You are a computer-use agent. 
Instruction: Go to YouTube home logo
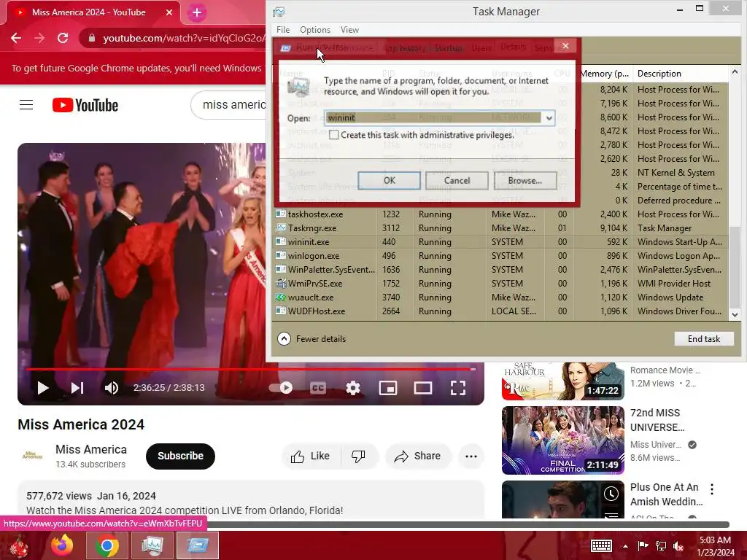[85, 105]
